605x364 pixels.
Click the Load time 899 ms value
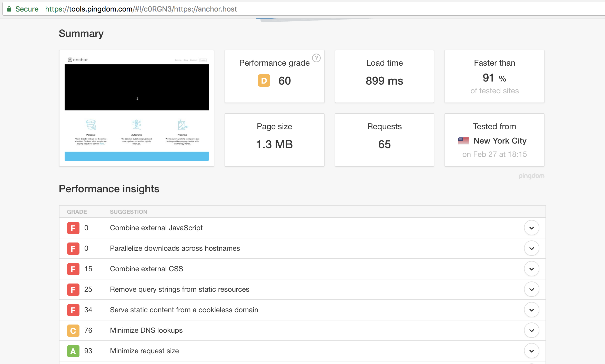pos(385,81)
